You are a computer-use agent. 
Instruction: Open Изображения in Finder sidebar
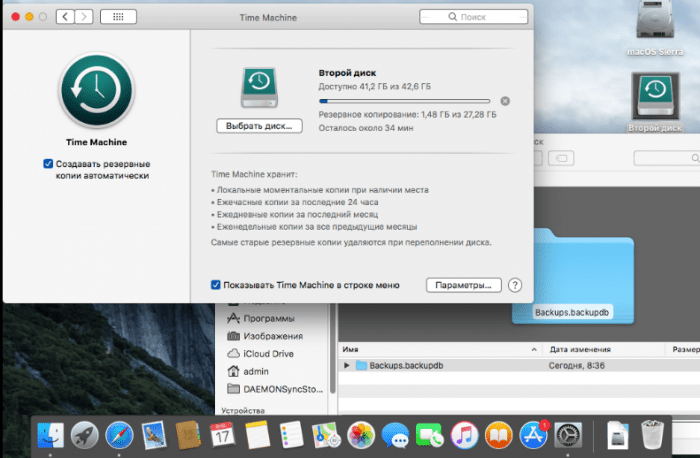tap(273, 336)
